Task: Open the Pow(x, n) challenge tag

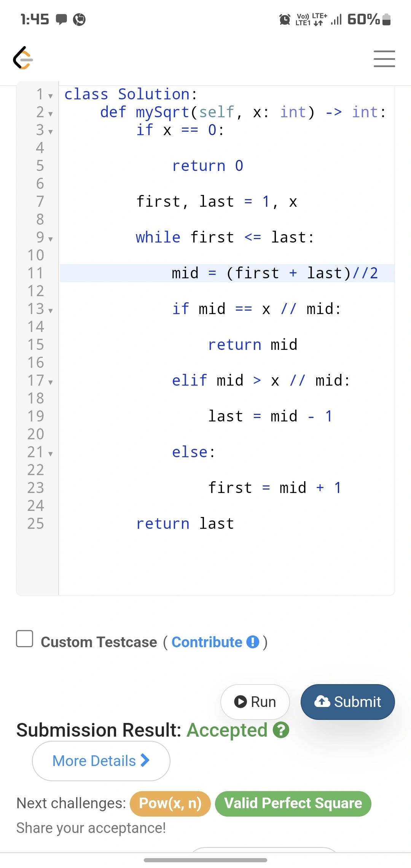Action: (170, 803)
